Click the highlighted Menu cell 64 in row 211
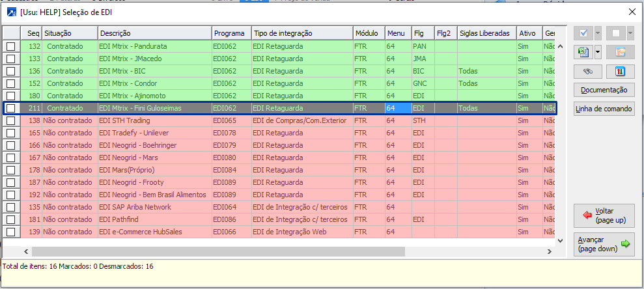This screenshot has height=289, width=644. point(399,108)
